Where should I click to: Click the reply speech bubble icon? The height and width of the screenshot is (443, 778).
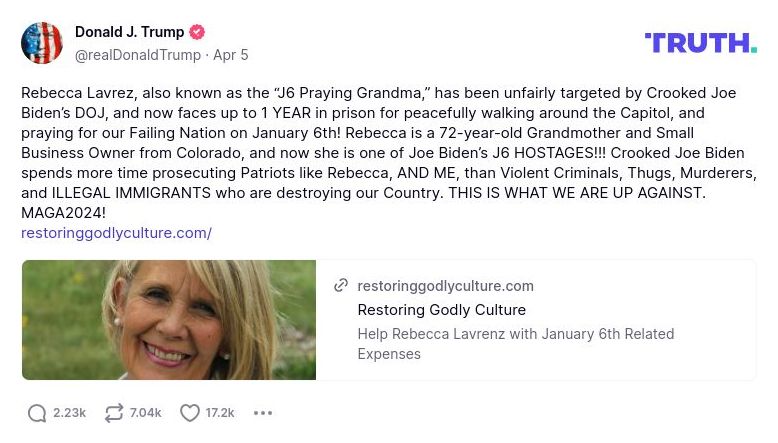click(37, 413)
